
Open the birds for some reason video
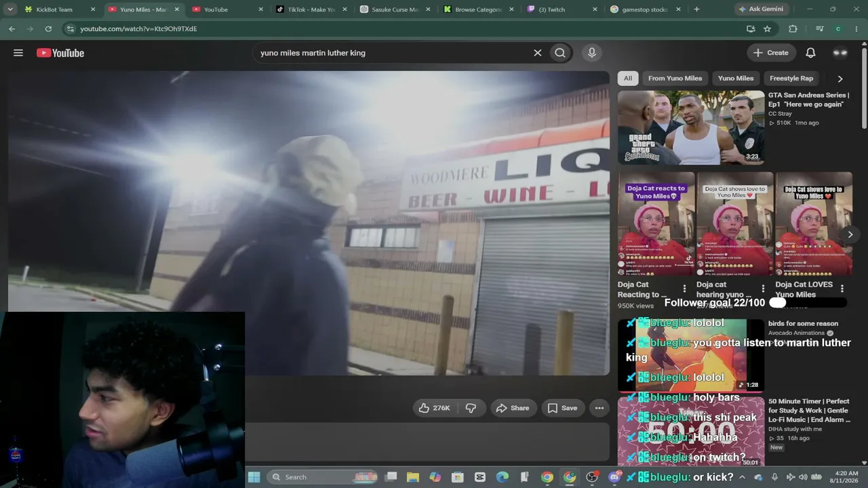coord(803,324)
